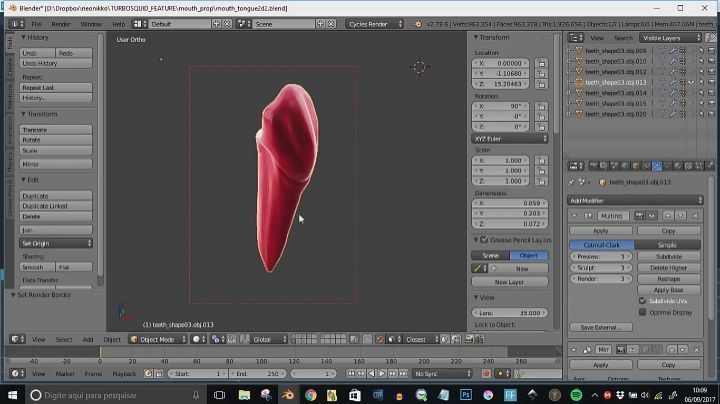Click the Multires modifier render visibility camera icon

click(x=639, y=215)
